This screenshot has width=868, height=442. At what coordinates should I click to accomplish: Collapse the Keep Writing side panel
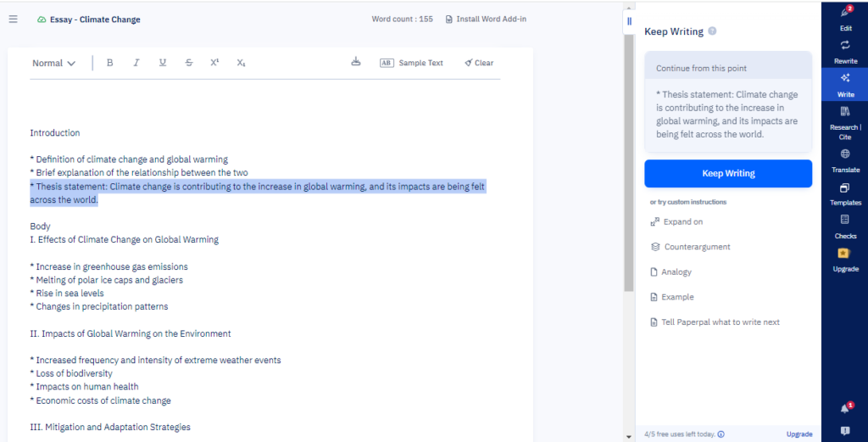coord(629,21)
